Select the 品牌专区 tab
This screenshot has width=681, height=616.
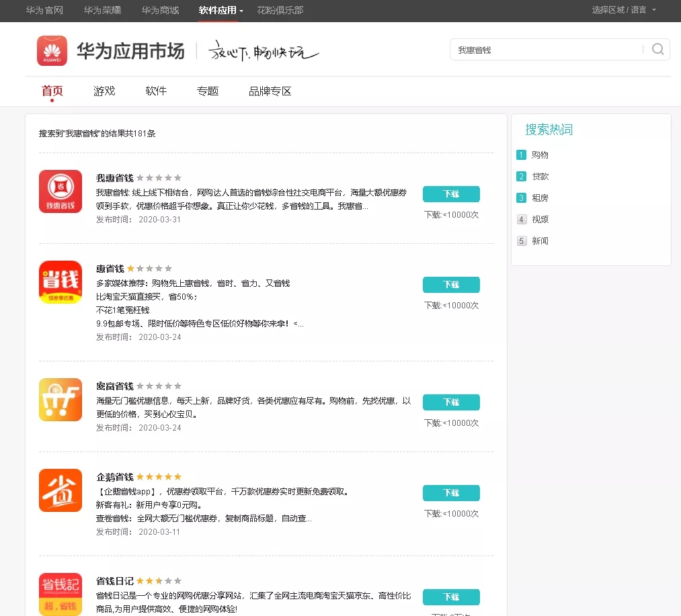point(270,91)
